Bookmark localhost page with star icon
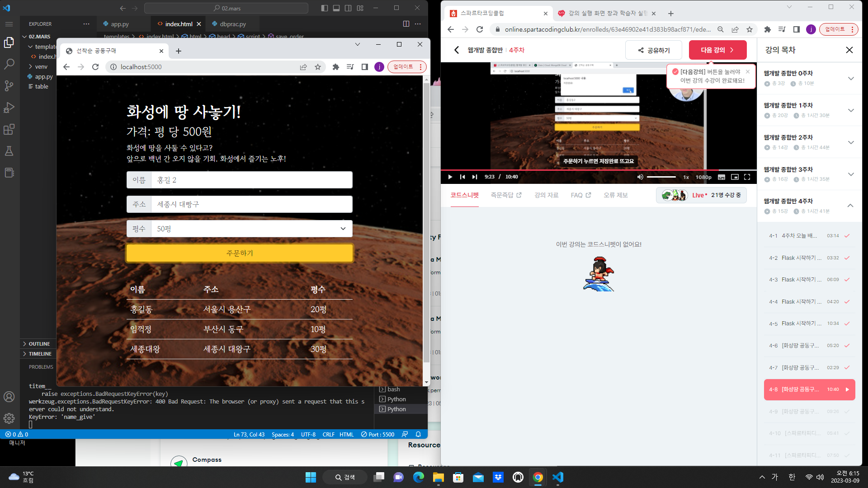The image size is (868, 488). pos(318,67)
